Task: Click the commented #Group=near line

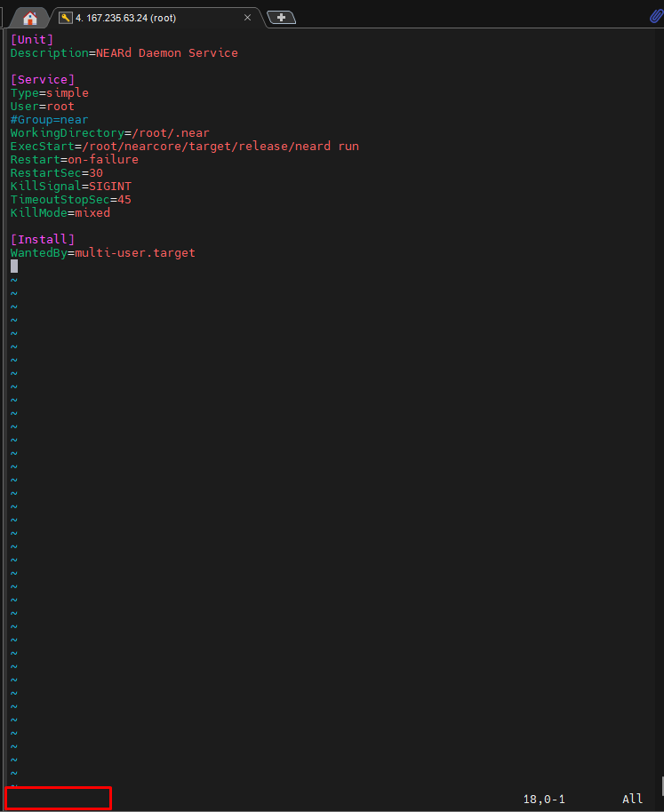Action: click(50, 120)
